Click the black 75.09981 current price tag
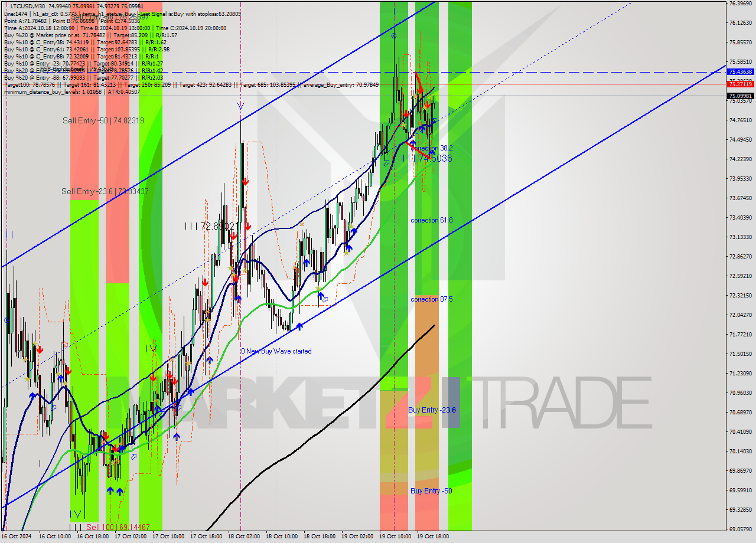The image size is (756, 543). 740,96
